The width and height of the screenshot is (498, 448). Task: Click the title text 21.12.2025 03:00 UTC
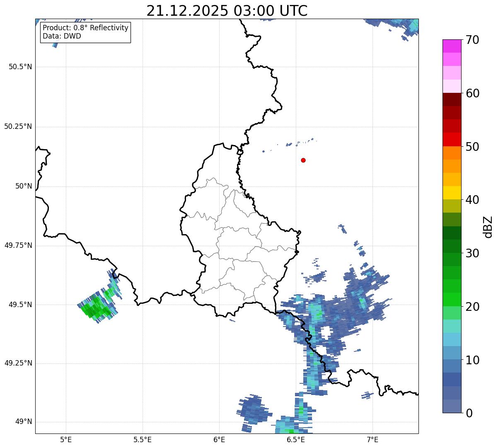coord(227,10)
